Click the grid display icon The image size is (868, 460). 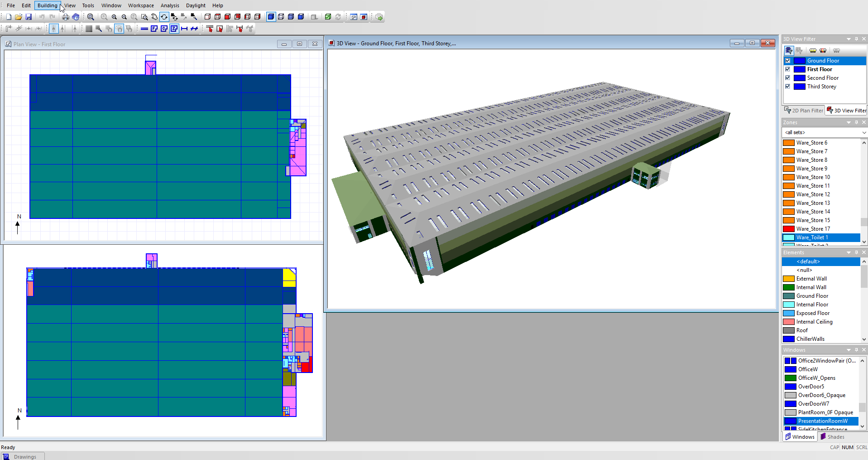click(x=89, y=29)
